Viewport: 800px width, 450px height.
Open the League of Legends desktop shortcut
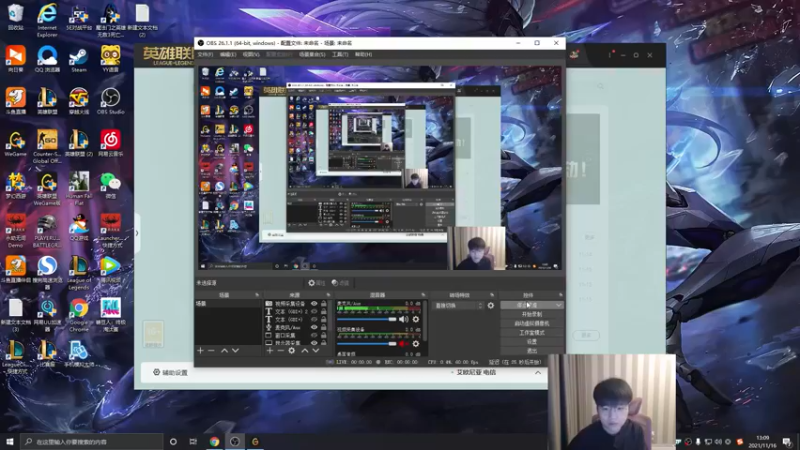[79, 273]
